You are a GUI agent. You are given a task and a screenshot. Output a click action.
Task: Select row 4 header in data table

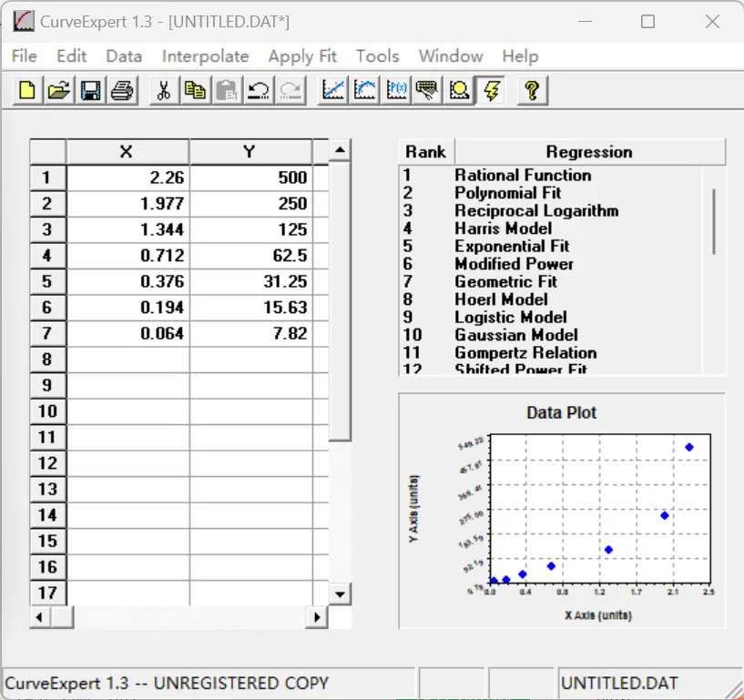47,256
